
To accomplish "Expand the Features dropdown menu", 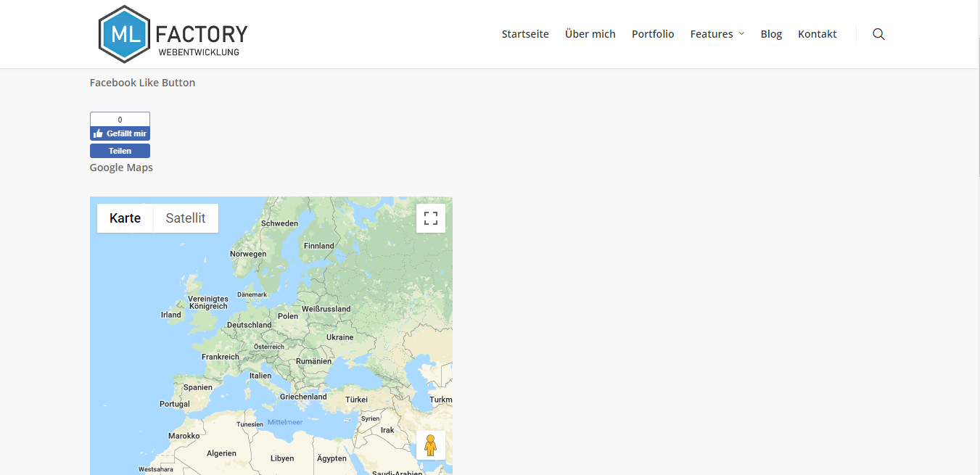I will 717,34.
